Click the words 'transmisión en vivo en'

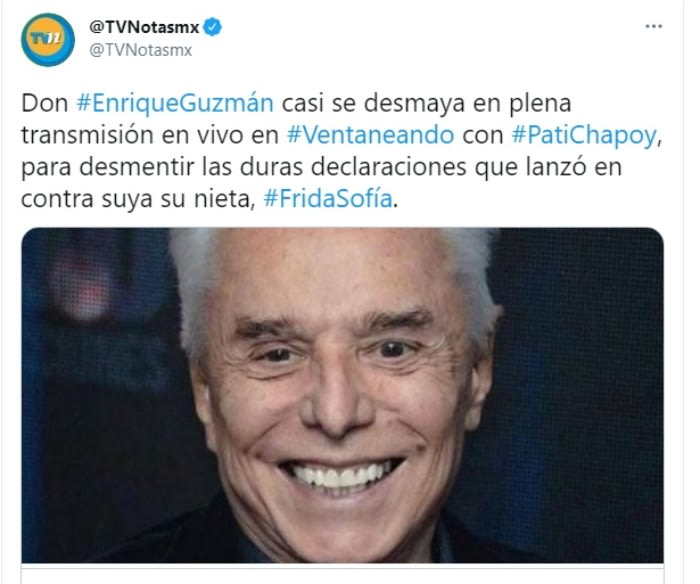150,135
